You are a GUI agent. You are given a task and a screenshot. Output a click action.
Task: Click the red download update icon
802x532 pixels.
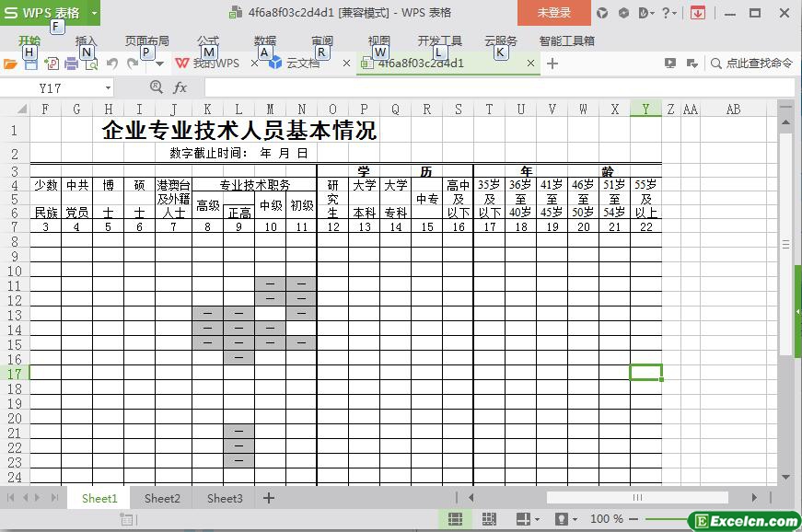click(698, 13)
